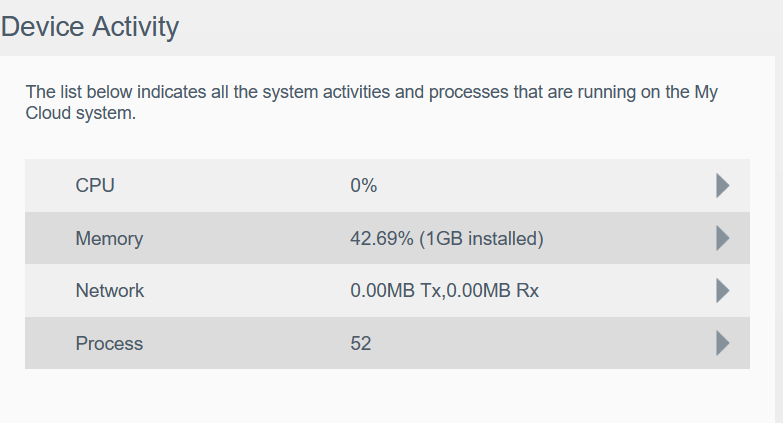Viewport: 783px width, 423px height.
Task: Click 'Cloud system.' in the description
Action: coord(80,114)
